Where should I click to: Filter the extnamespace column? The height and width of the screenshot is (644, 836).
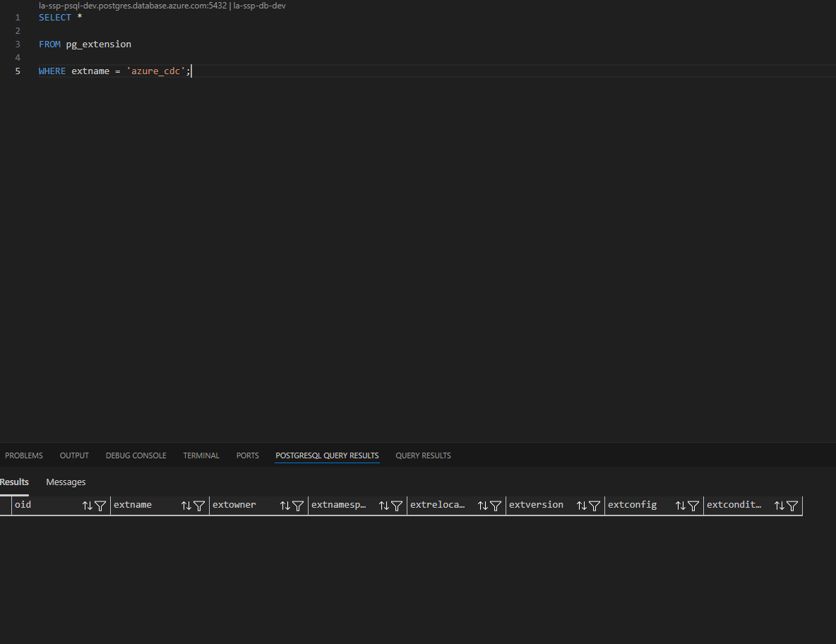pyautogui.click(x=397, y=506)
